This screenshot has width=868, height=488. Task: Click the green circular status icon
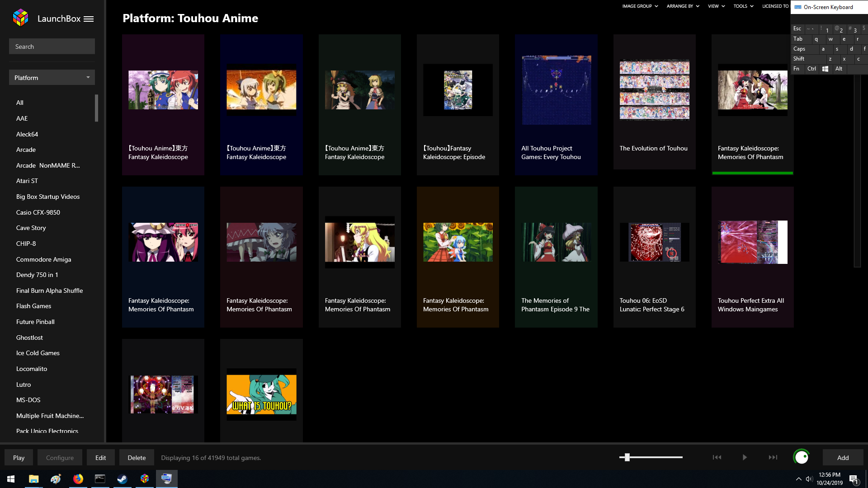(802, 457)
